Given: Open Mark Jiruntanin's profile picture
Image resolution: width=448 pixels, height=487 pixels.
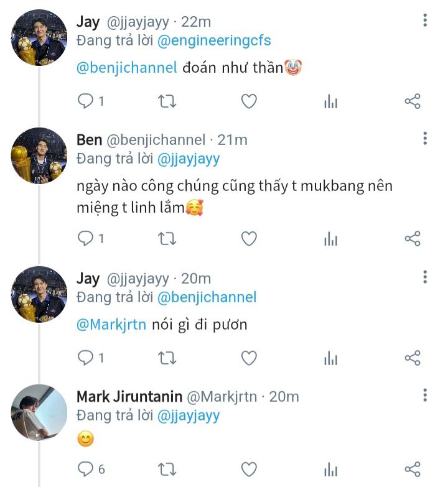Looking at the screenshot, I should pyautogui.click(x=39, y=412).
